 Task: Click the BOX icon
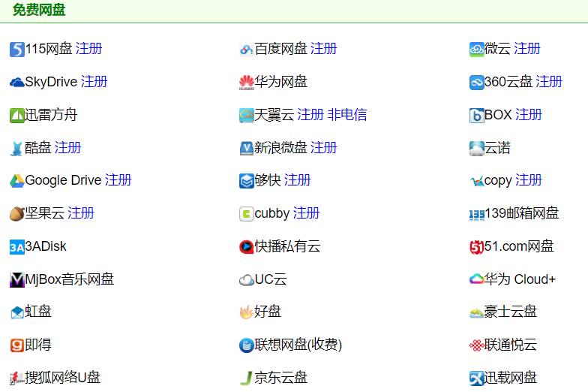point(477,116)
